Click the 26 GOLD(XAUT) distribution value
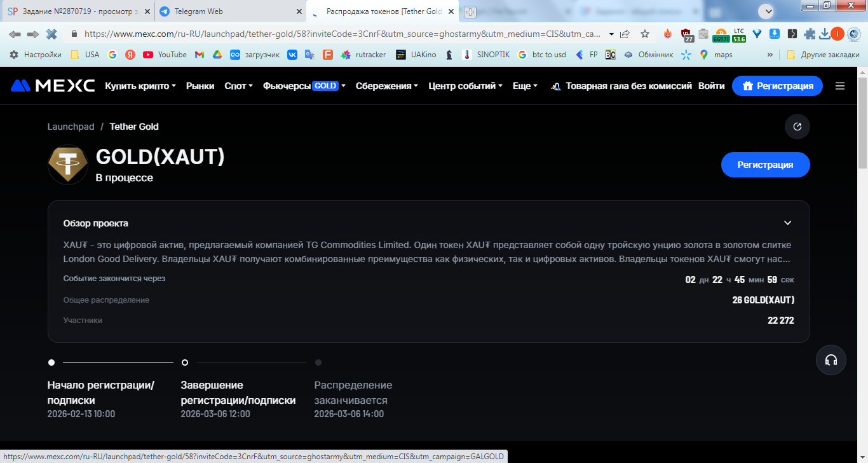 (763, 300)
